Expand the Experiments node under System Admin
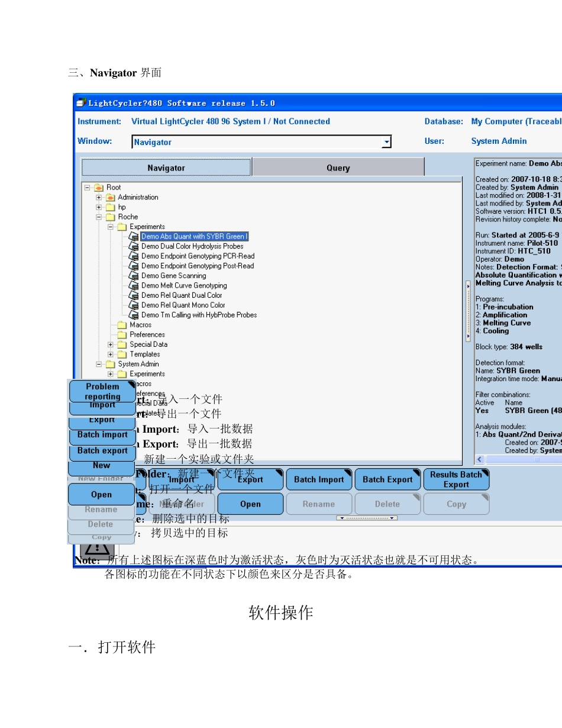This screenshot has height=728, width=562. coord(111,374)
